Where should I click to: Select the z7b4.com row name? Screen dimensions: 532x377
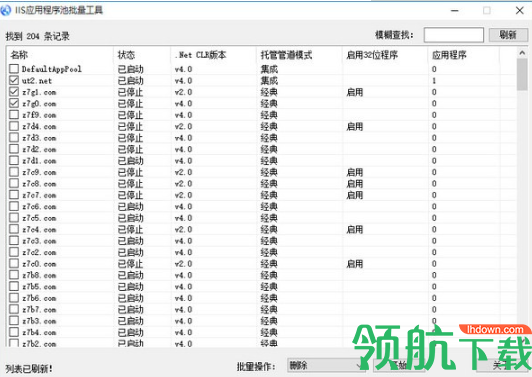tap(39, 332)
